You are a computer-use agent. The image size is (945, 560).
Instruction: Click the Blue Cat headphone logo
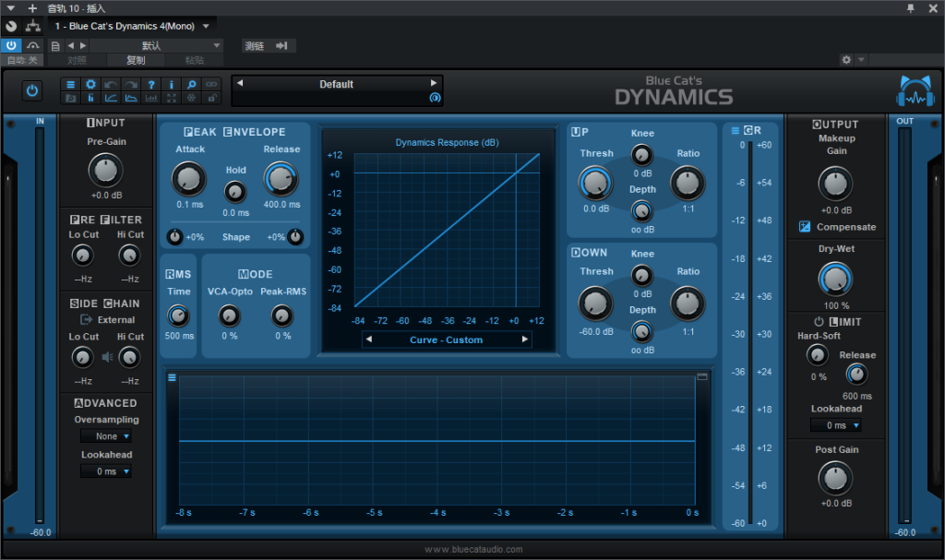pos(915,91)
